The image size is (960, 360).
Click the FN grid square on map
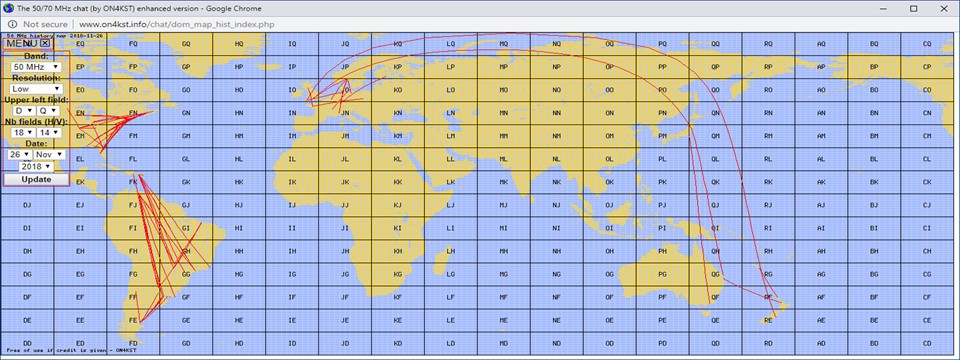point(133,113)
